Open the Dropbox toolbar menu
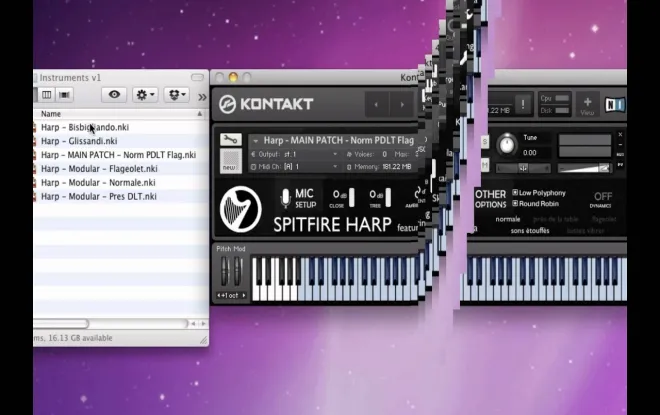Viewport: 660px width, 415px height. pyautogui.click(x=176, y=95)
